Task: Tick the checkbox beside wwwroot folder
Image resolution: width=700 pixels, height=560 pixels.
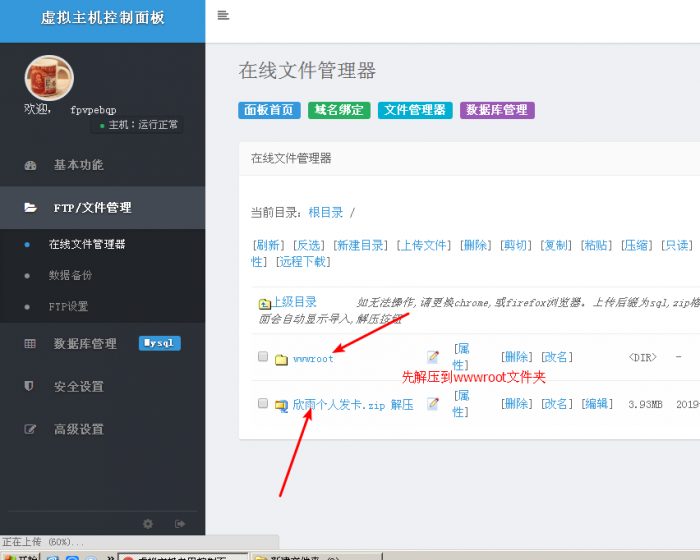Action: (262, 357)
